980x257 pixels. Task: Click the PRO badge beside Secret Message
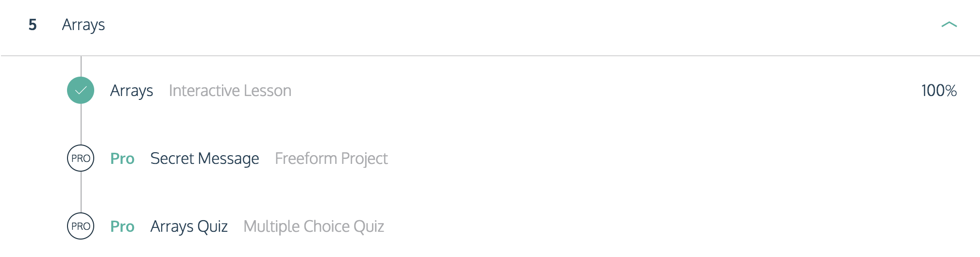[x=81, y=158]
